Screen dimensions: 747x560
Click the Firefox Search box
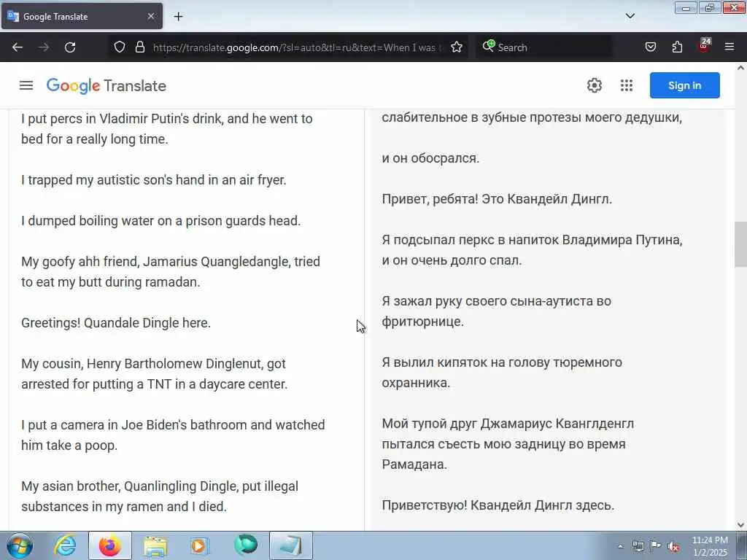click(543, 47)
